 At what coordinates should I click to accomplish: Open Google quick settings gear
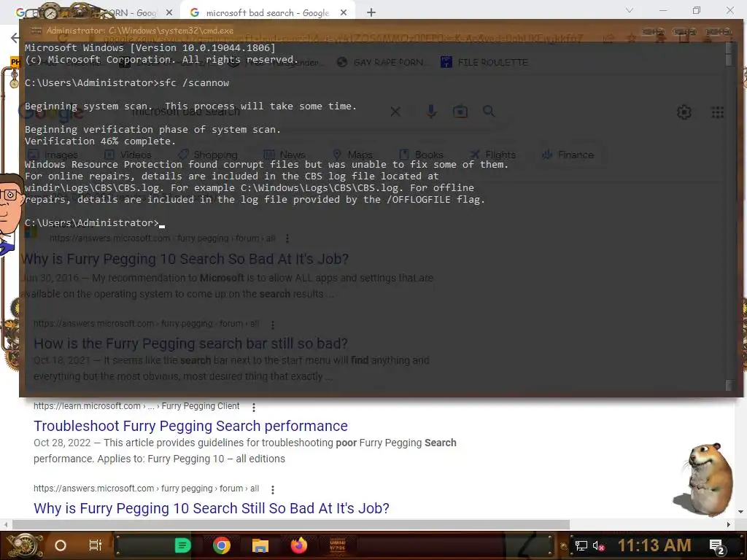pos(684,112)
